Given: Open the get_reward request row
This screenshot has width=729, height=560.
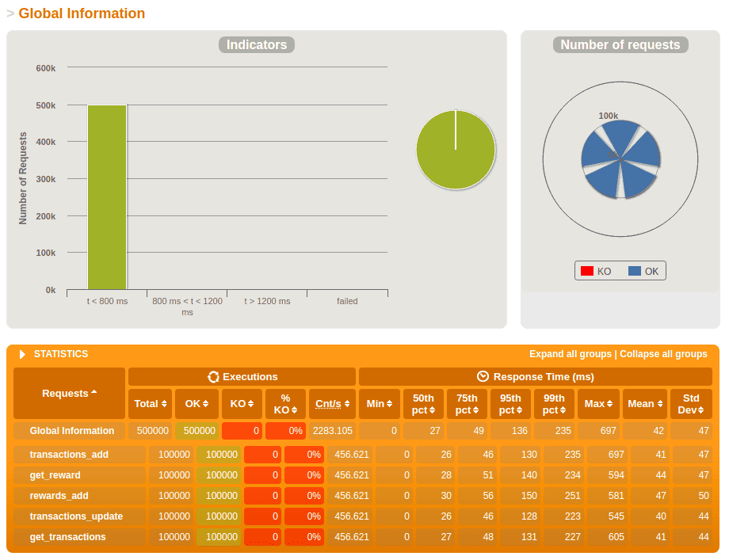Looking at the screenshot, I should [55, 475].
